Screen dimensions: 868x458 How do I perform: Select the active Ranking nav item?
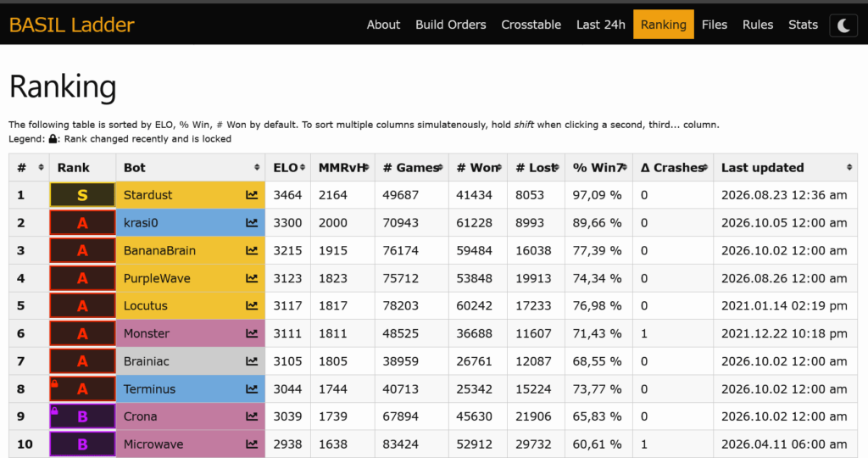coord(663,25)
